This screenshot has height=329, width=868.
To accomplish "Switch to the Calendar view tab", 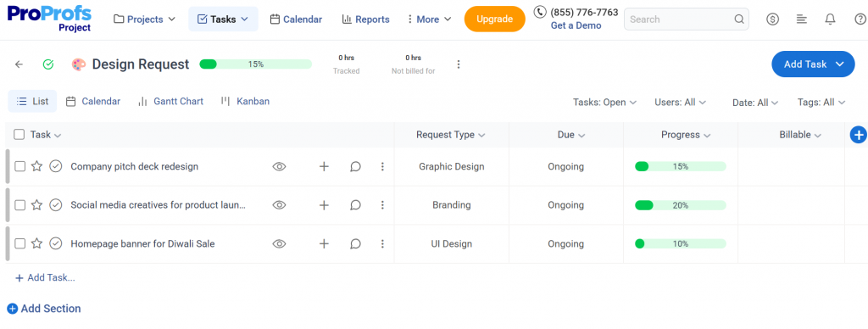I will [93, 102].
